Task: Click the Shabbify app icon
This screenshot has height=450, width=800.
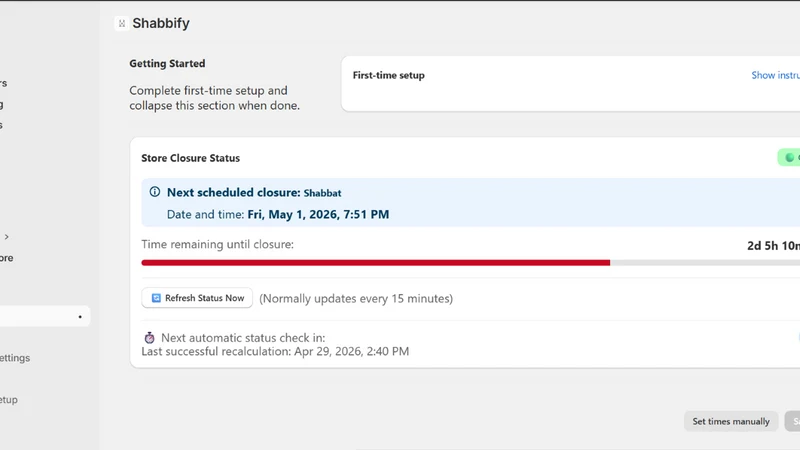Action: tap(121, 23)
